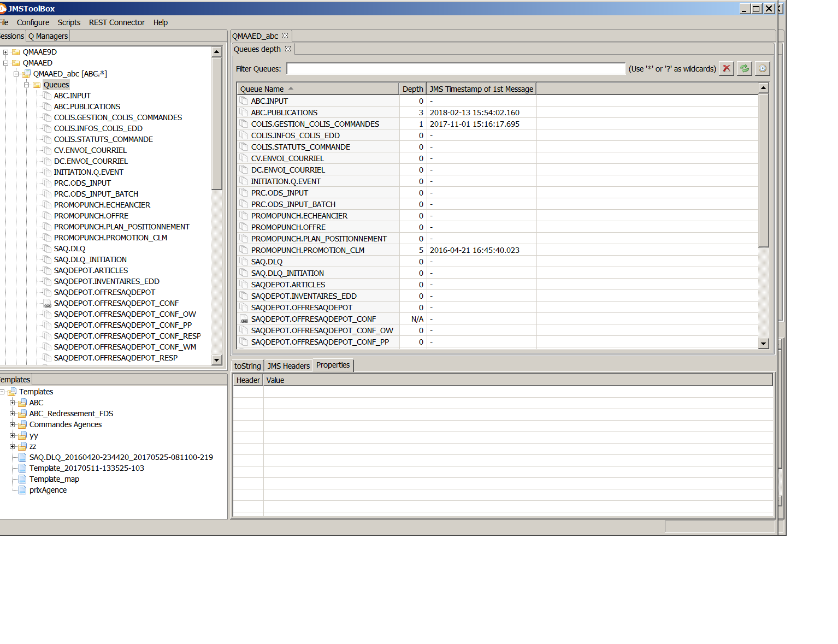
Task: Click the Queues folder icon in the tree
Action: tap(37, 85)
